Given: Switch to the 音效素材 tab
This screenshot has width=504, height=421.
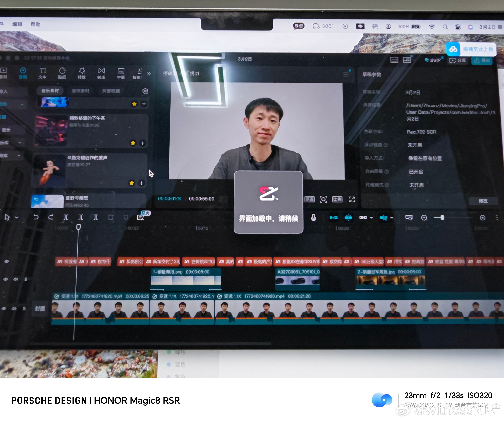Looking at the screenshot, I should (81, 91).
